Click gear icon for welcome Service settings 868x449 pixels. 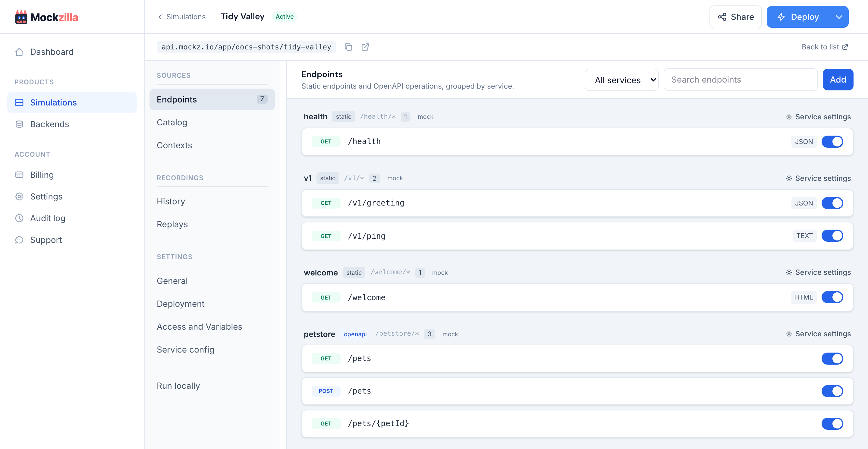click(x=789, y=272)
